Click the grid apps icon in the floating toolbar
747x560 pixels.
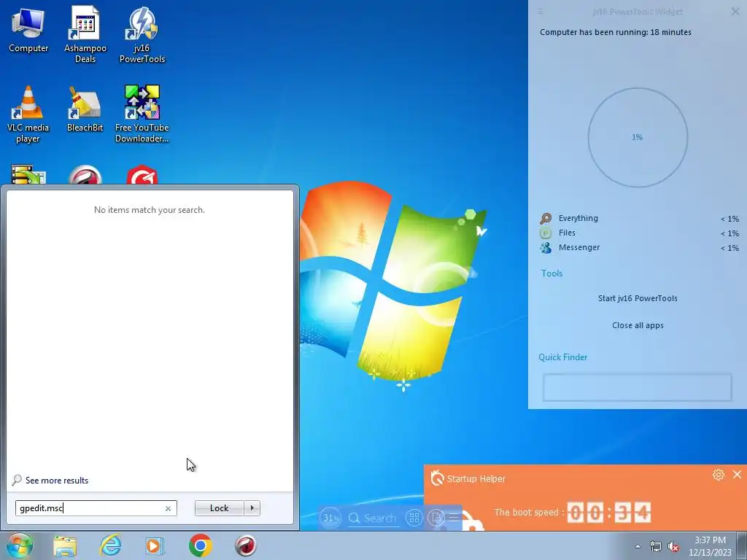(414, 518)
